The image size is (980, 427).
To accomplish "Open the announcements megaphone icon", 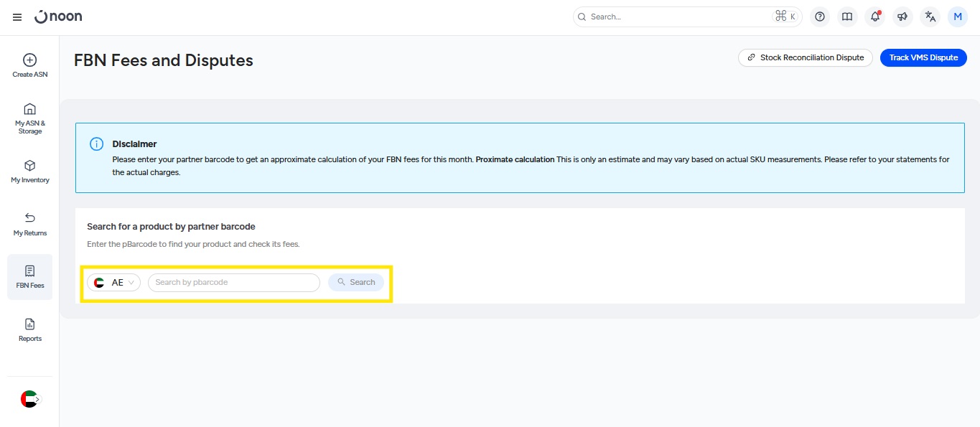I will tap(902, 17).
